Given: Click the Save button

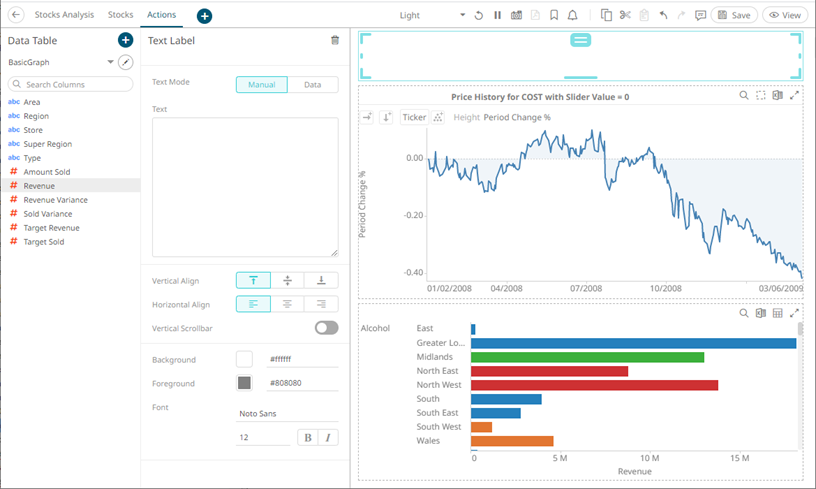Looking at the screenshot, I should [734, 15].
